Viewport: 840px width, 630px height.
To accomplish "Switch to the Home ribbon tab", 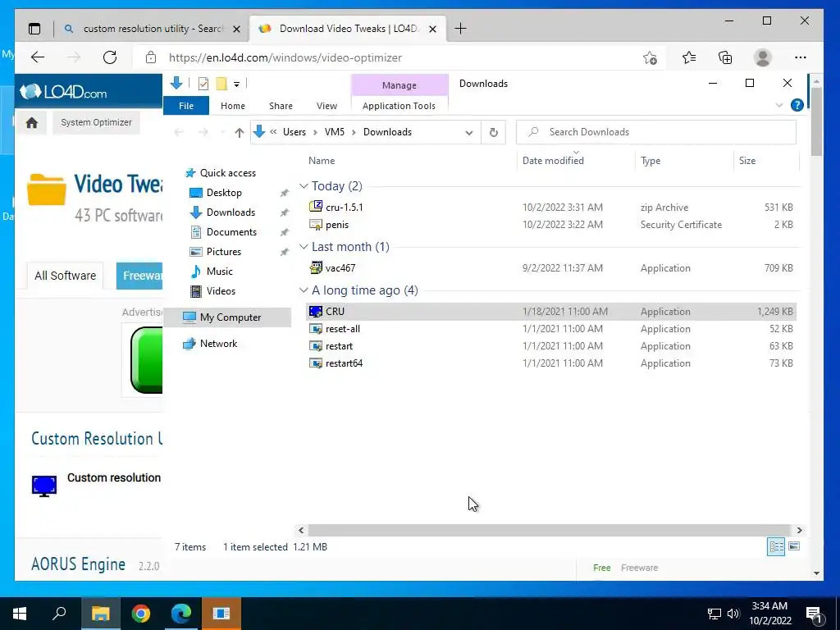I will [x=232, y=106].
